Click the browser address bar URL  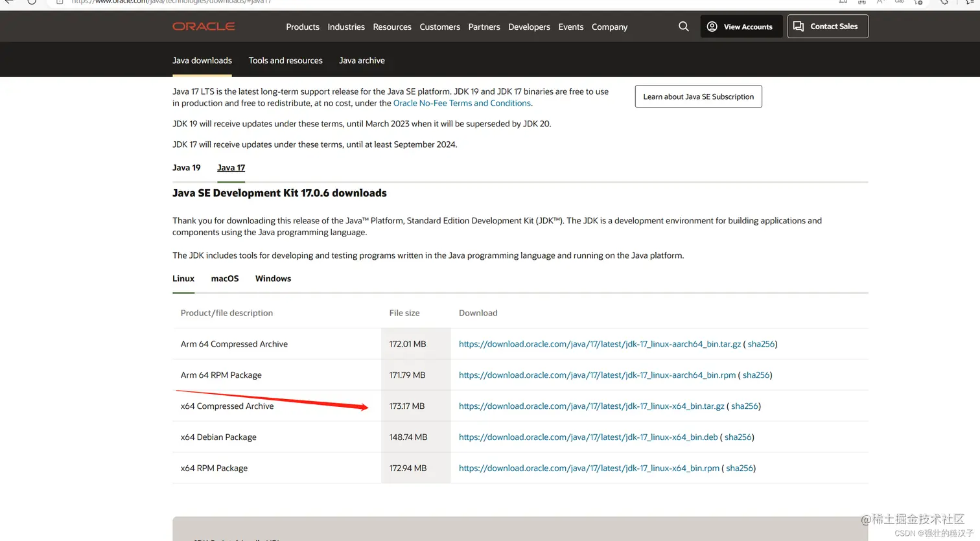click(172, 2)
